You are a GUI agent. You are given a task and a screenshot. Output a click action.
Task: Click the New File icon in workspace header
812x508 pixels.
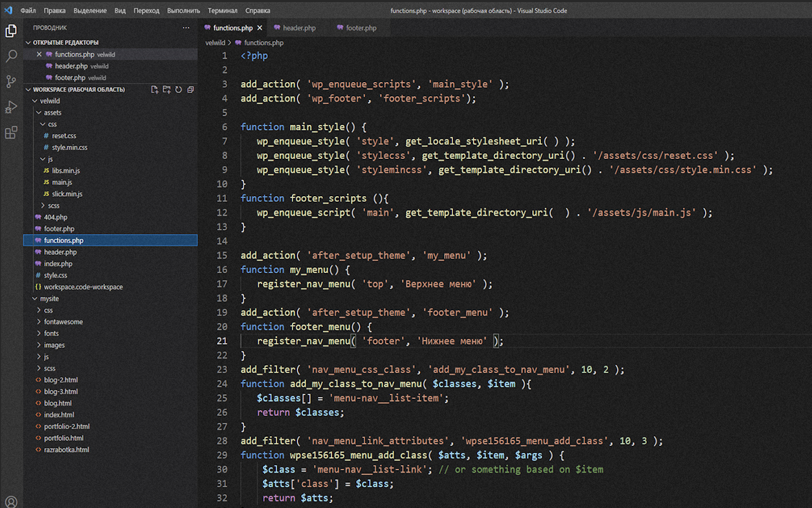coord(155,90)
